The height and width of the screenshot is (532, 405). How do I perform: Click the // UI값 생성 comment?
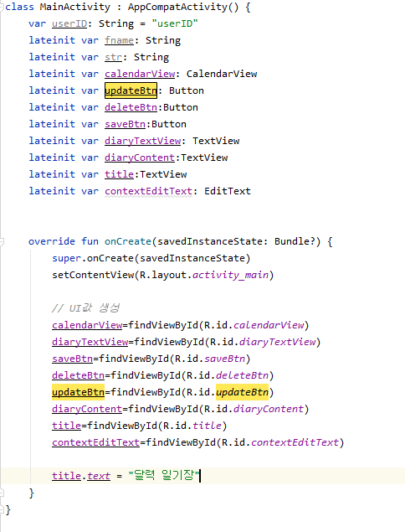coord(85,308)
